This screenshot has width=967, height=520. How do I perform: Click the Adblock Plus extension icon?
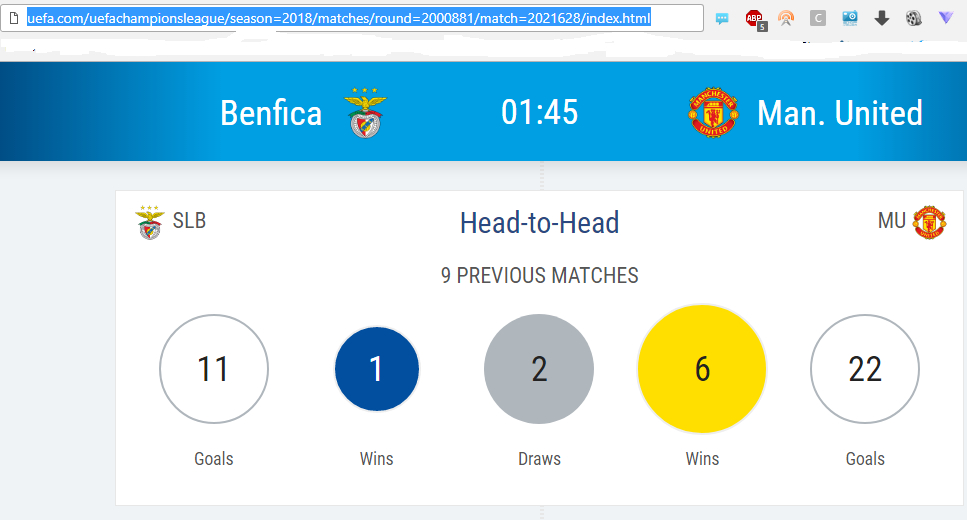tap(755, 18)
